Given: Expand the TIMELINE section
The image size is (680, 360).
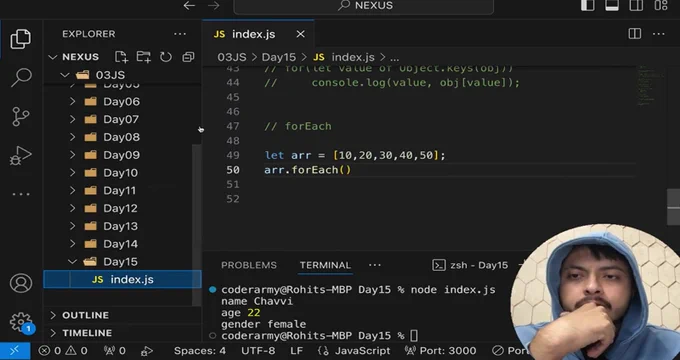Looking at the screenshot, I should (122, 333).
